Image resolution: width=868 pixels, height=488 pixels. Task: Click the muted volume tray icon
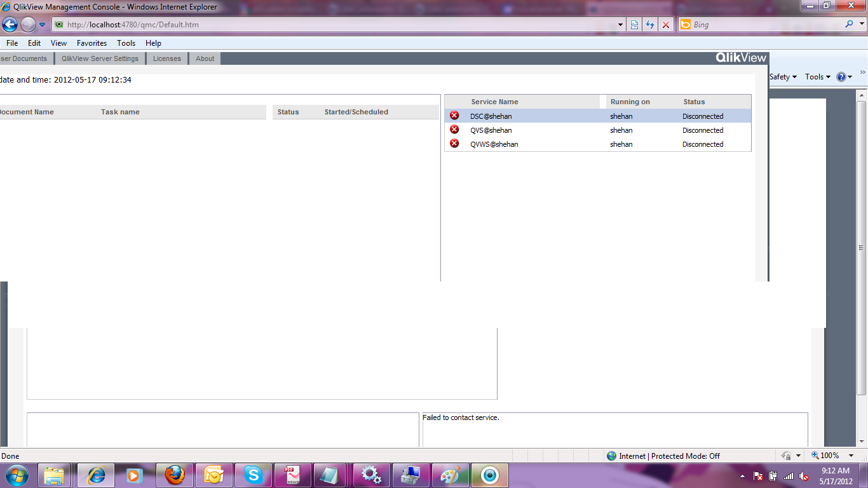tap(804, 475)
